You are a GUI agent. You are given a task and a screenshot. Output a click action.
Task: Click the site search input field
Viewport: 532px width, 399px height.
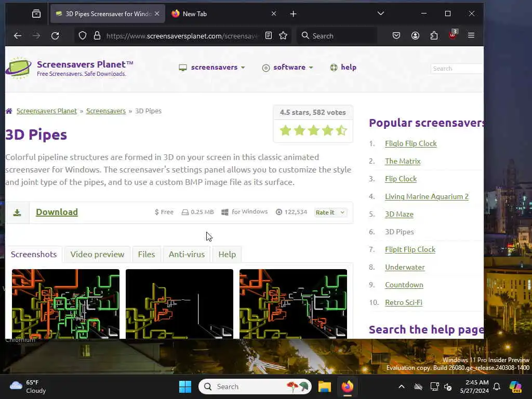coord(457,69)
